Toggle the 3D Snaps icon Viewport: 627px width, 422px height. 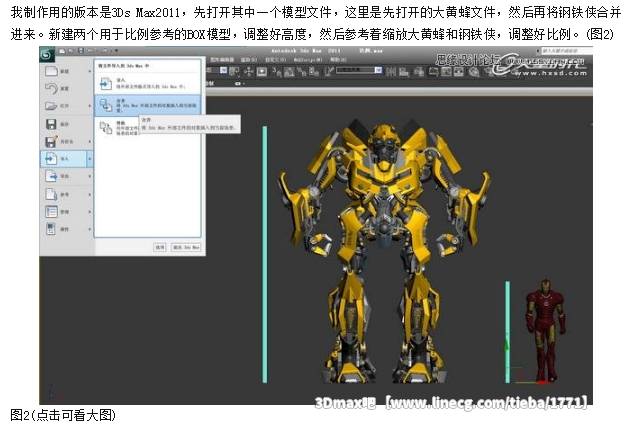point(277,72)
